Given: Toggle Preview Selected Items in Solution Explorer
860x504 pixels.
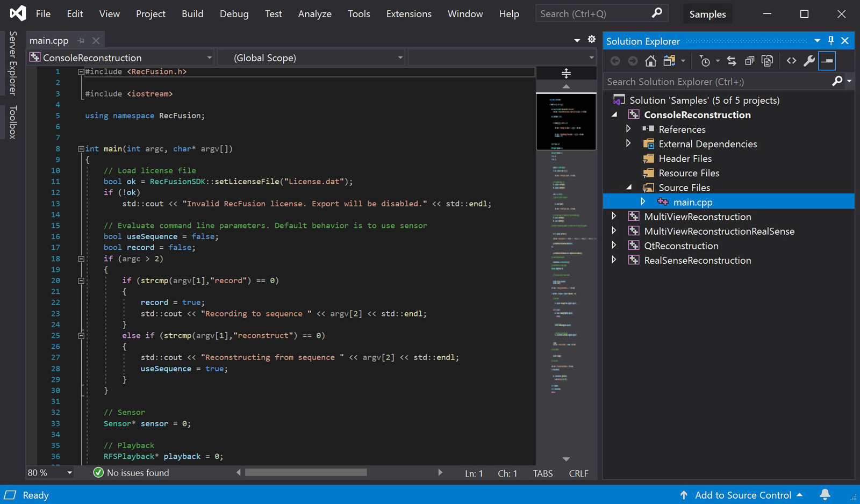Looking at the screenshot, I should coord(827,61).
